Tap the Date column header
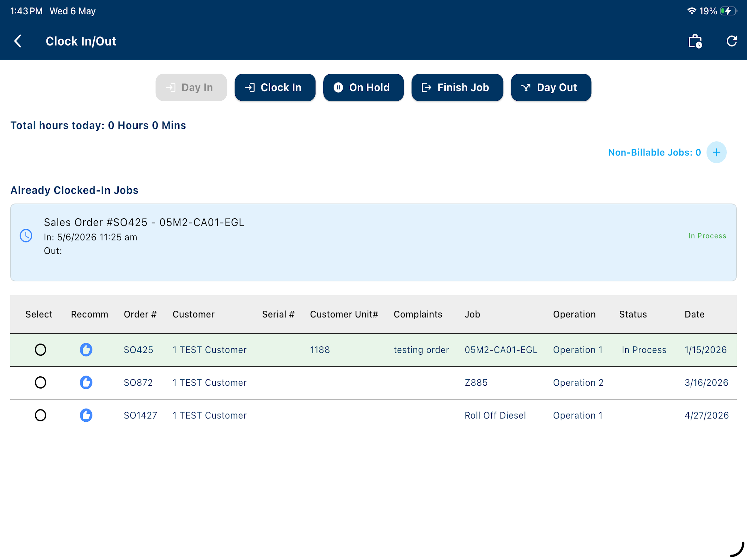The image size is (747, 560). pos(694,314)
